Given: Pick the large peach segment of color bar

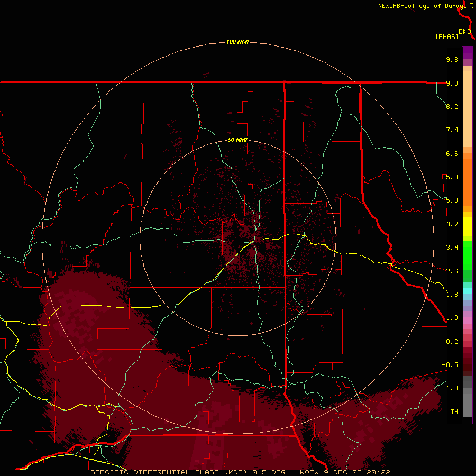Looking at the screenshot, I should pyautogui.click(x=467, y=108).
